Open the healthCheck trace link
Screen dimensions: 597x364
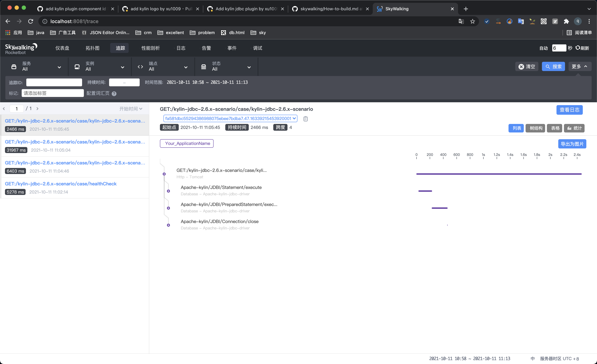pyautogui.click(x=61, y=184)
